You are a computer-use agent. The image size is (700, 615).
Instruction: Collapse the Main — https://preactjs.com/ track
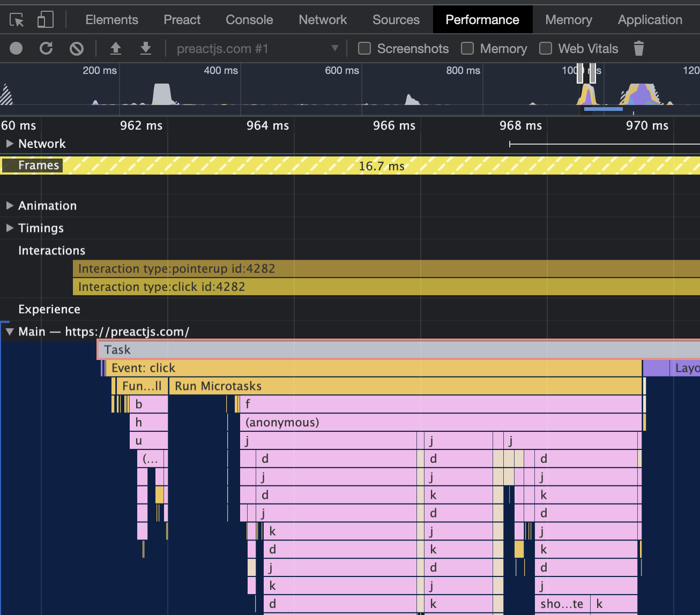(9, 331)
